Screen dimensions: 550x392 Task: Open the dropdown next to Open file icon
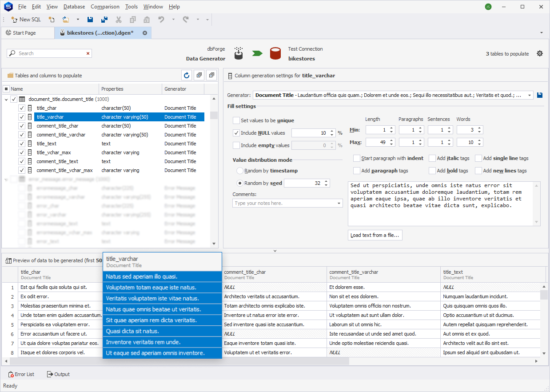pyautogui.click(x=78, y=20)
